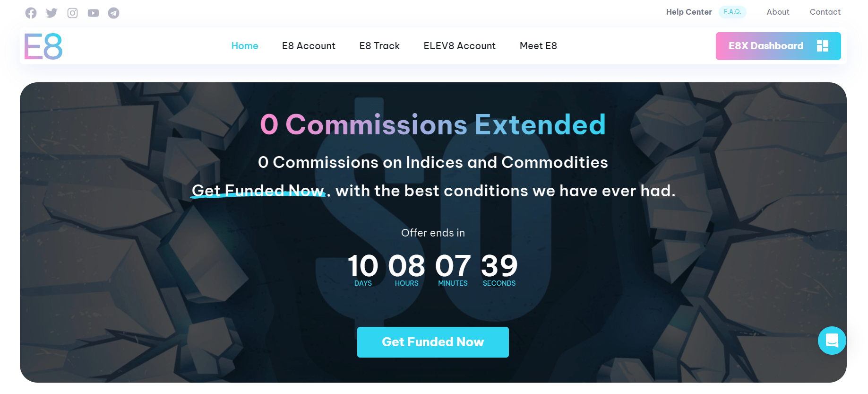The width and height of the screenshot is (868, 394).
Task: Open the Telegram paper-plane icon
Action: coord(113,13)
